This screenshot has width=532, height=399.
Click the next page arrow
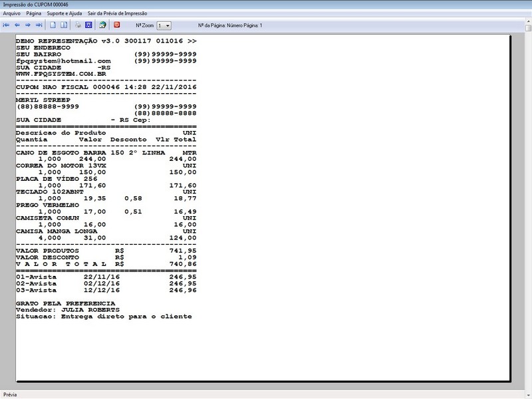click(28, 25)
